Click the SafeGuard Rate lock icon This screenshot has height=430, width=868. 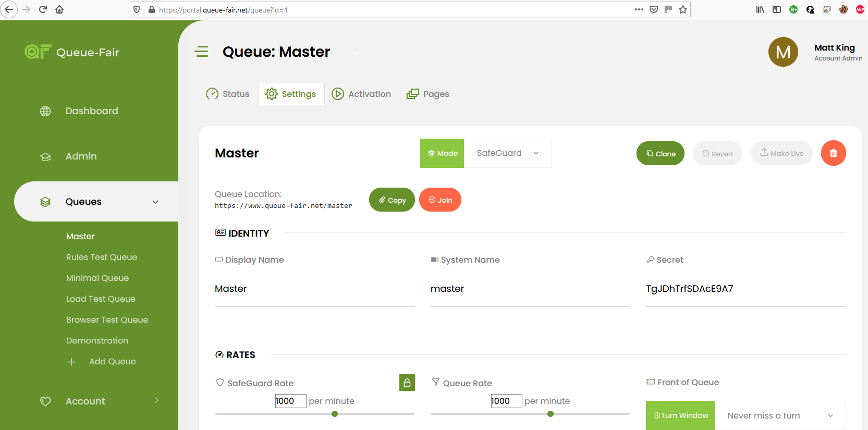tap(407, 383)
